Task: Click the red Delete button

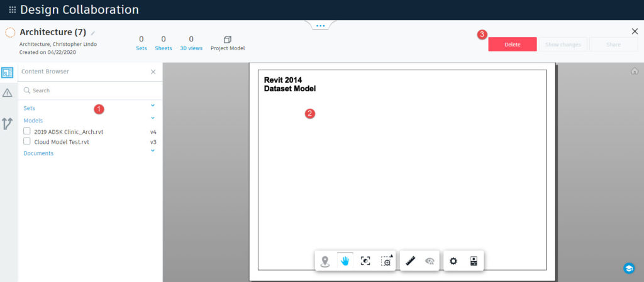Action: click(512, 45)
